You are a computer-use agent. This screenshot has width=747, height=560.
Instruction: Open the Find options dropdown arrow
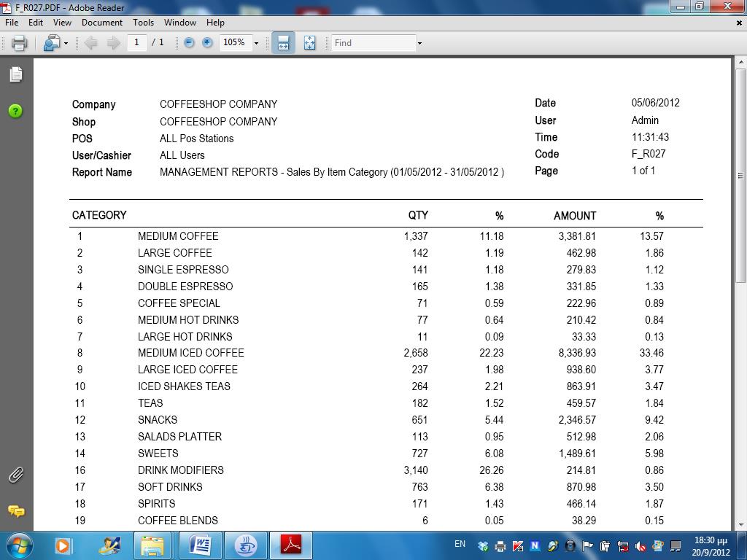click(x=419, y=43)
